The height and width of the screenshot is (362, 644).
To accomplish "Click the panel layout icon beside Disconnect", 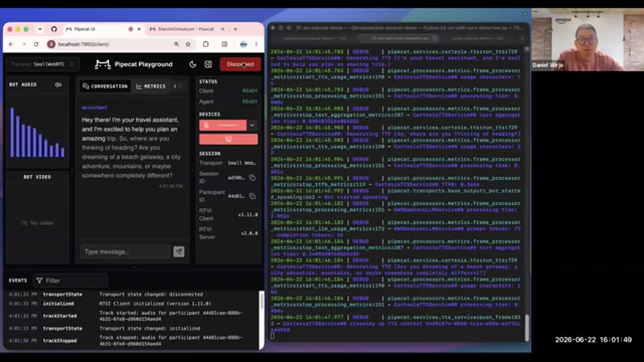I will pos(208,64).
